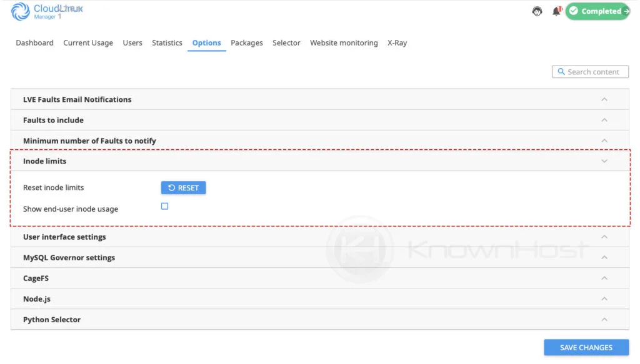Click the red badge on the notification bell

point(559,7)
